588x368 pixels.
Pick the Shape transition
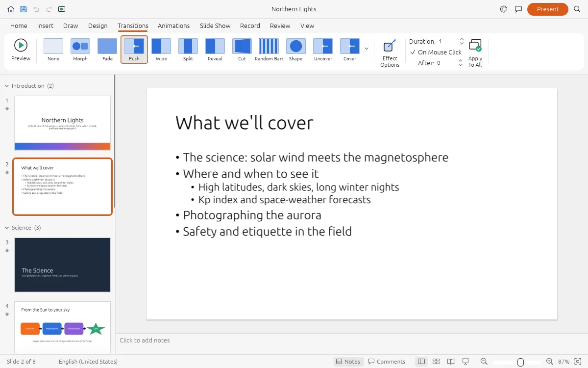tap(296, 50)
